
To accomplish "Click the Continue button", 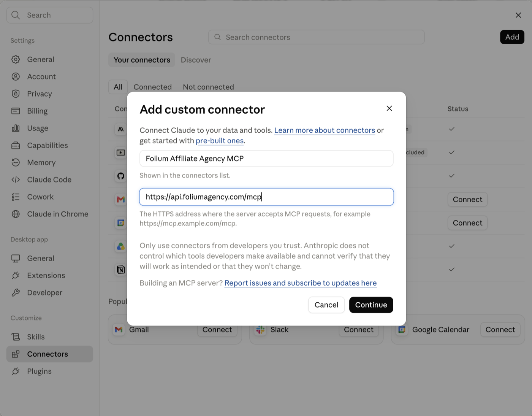I will coord(371,305).
